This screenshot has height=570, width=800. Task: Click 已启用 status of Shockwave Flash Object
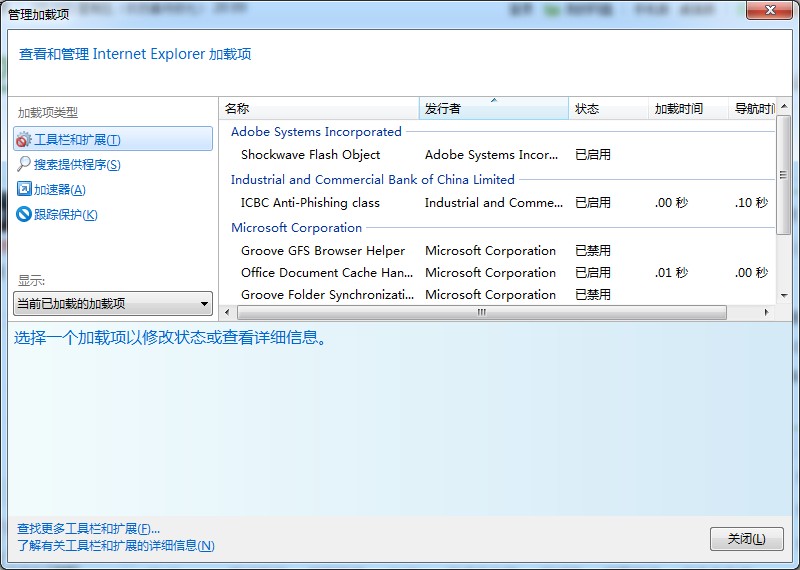point(593,155)
